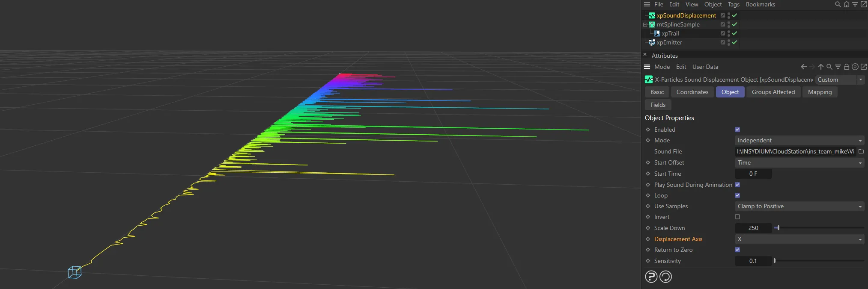This screenshot has width=868, height=289.
Task: Open the Attributes panel hamburger menu
Action: point(647,67)
